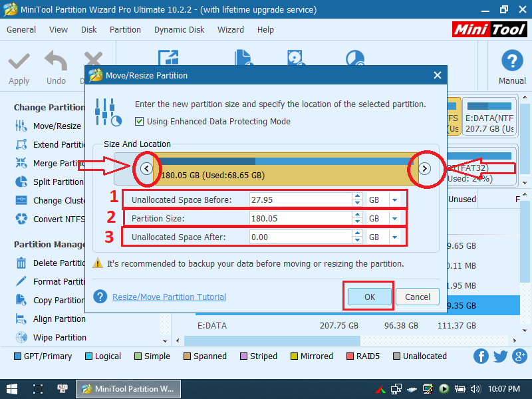Image resolution: width=532 pixels, height=399 pixels.
Task: Click horizontal scrollbar of partition list
Action: pyautogui.click(x=272, y=340)
